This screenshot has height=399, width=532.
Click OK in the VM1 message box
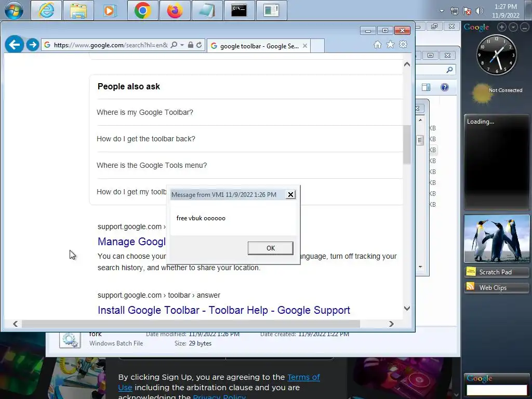pos(270,248)
